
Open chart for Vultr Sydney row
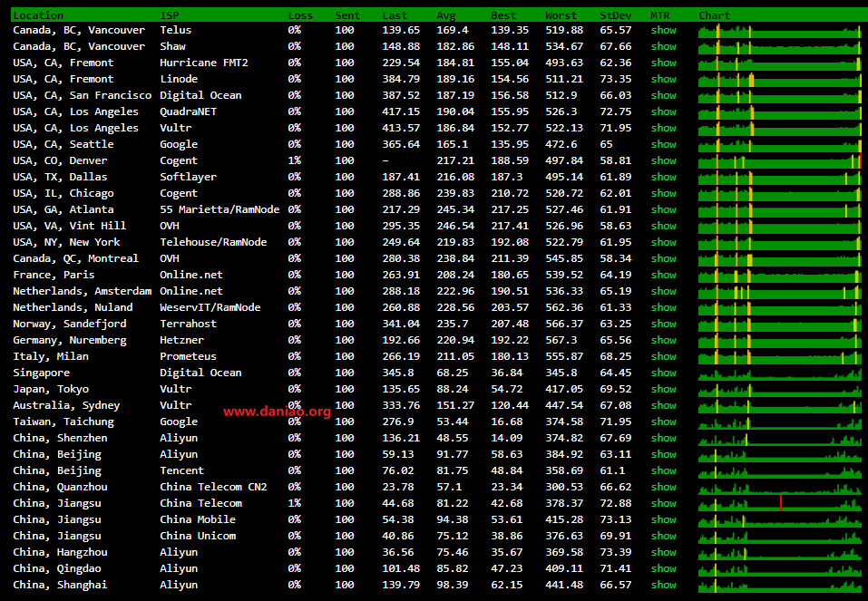(x=780, y=405)
